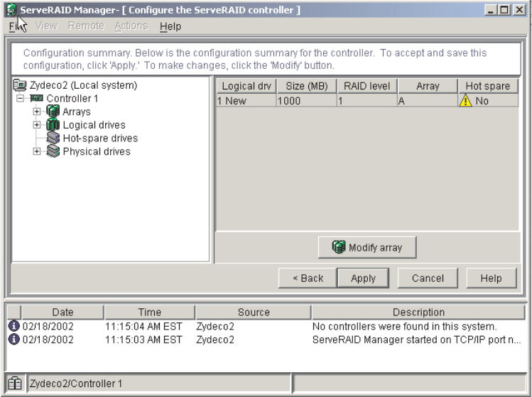Expand the Physical drives tree node

(x=37, y=151)
